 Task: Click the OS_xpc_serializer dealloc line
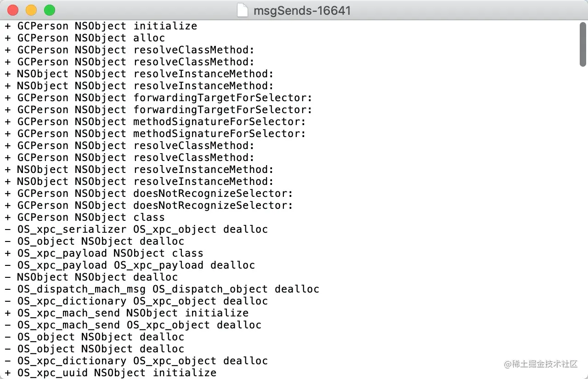tap(136, 229)
